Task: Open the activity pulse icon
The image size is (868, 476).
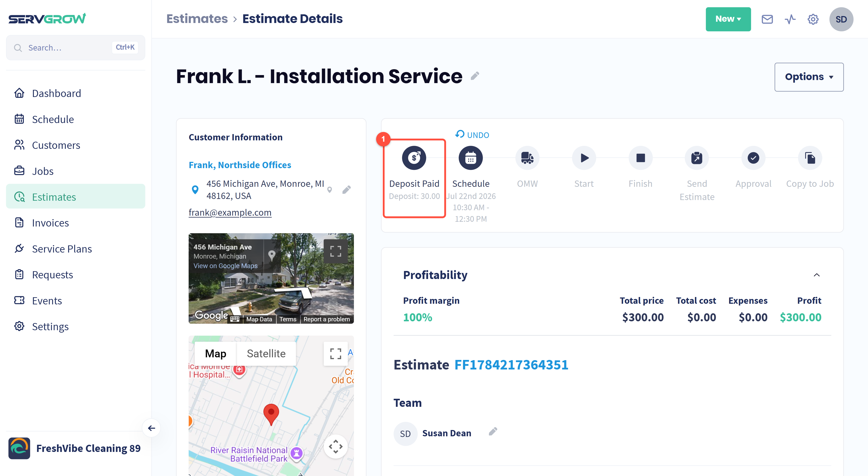Action: 790,19
